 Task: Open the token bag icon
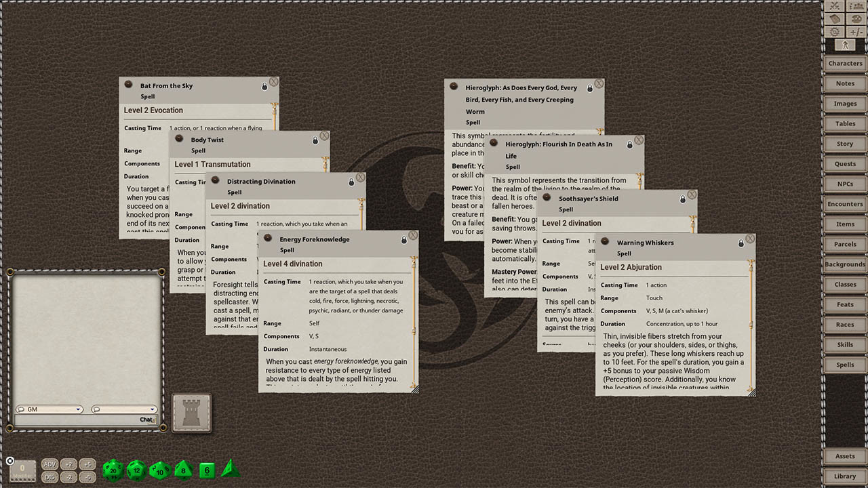[835, 18]
